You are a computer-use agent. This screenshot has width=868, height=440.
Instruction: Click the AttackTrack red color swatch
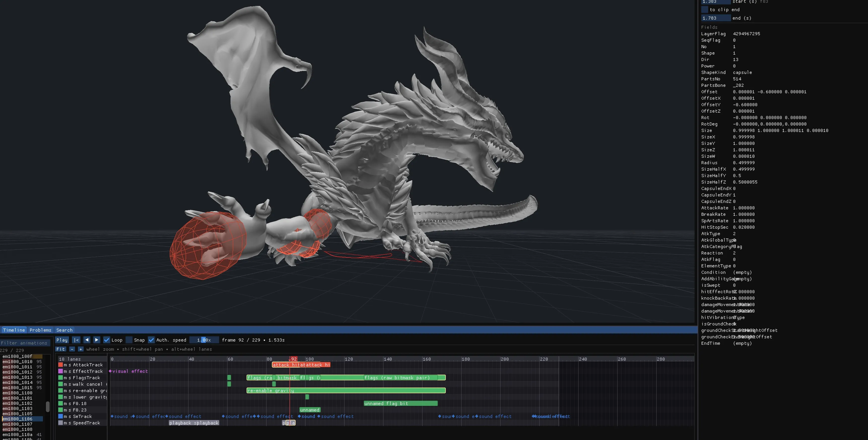pyautogui.click(x=61, y=365)
